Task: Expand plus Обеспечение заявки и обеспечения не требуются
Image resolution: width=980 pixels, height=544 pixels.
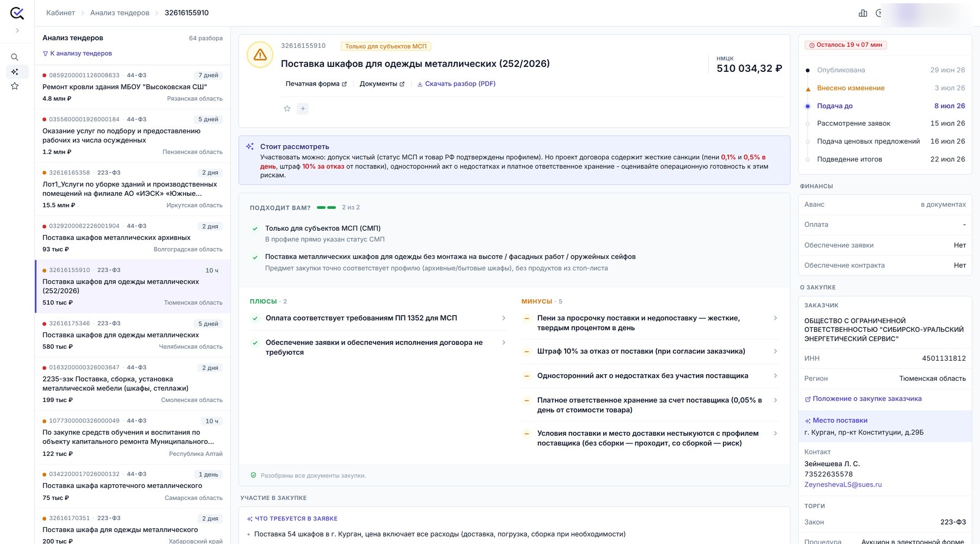Action: pyautogui.click(x=378, y=347)
